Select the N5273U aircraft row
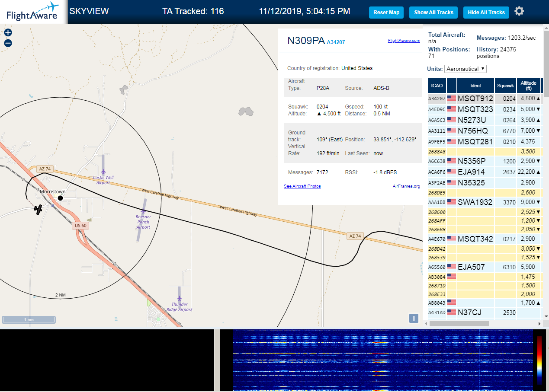 click(485, 120)
